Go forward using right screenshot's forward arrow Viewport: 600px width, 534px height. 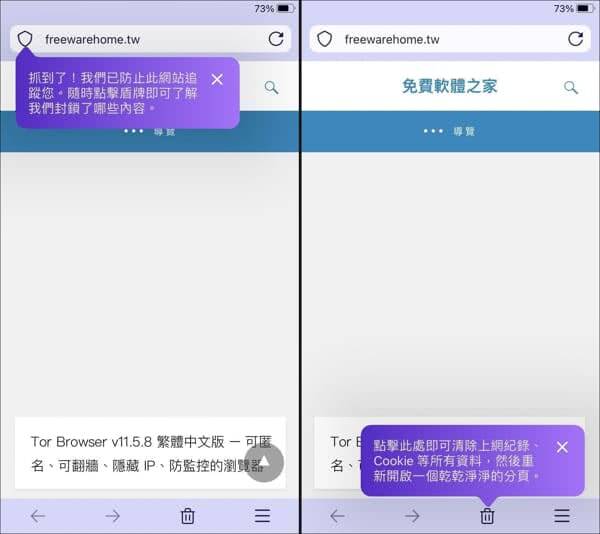(x=412, y=516)
